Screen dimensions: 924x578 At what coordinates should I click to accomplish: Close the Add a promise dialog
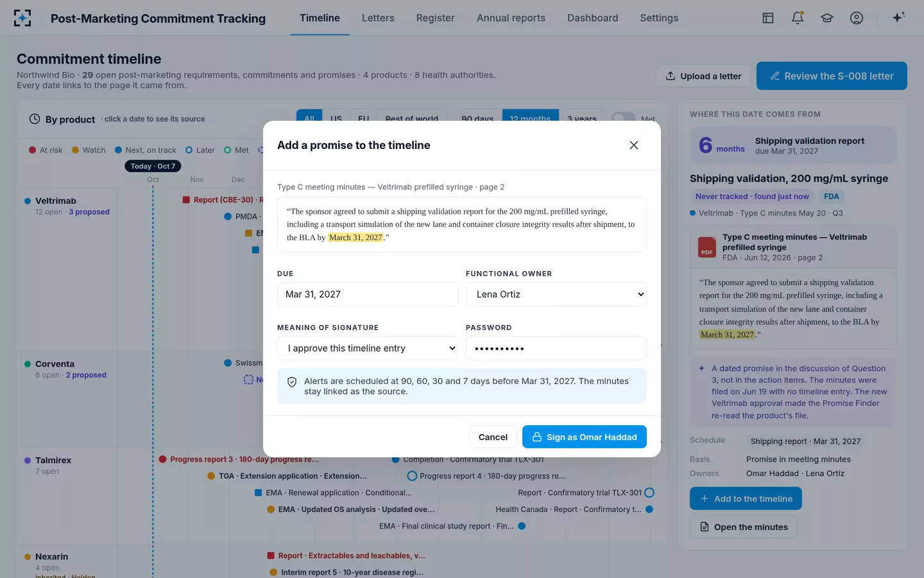pos(634,145)
